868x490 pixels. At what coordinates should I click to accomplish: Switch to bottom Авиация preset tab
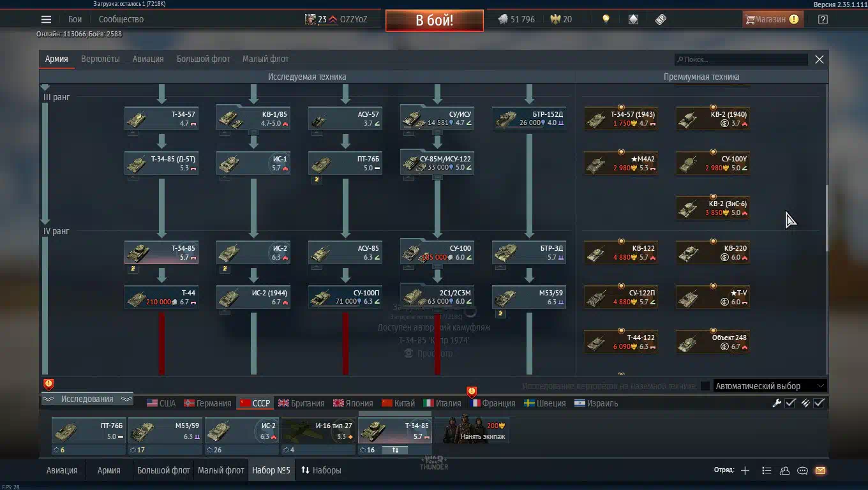pos(62,470)
